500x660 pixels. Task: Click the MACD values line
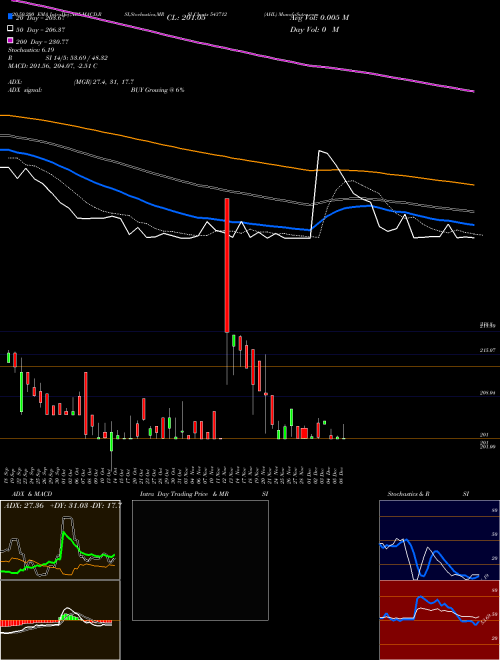(x=53, y=66)
